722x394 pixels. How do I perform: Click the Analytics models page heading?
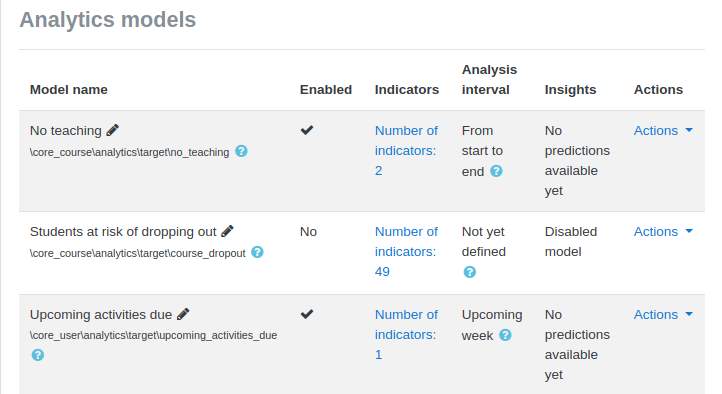click(x=108, y=20)
